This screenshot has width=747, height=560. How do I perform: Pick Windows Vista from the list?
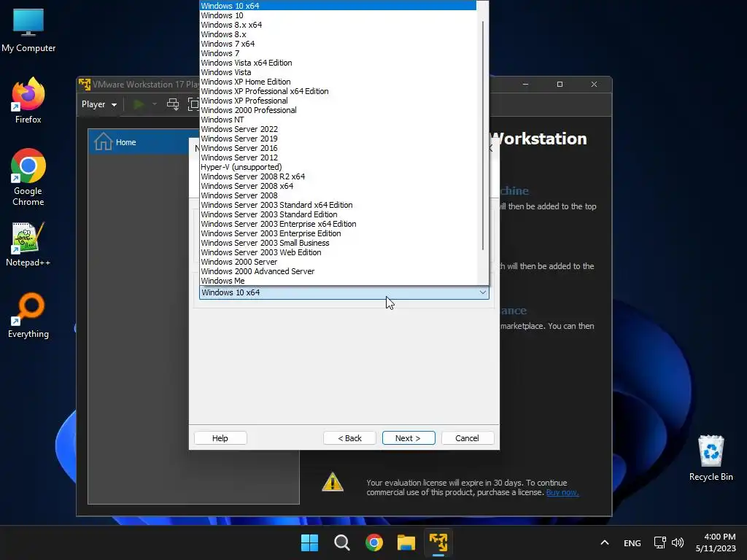click(x=338, y=72)
